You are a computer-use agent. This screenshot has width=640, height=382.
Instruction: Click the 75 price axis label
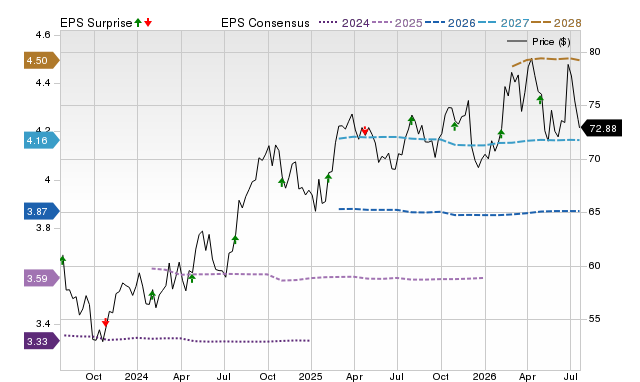coord(595,105)
